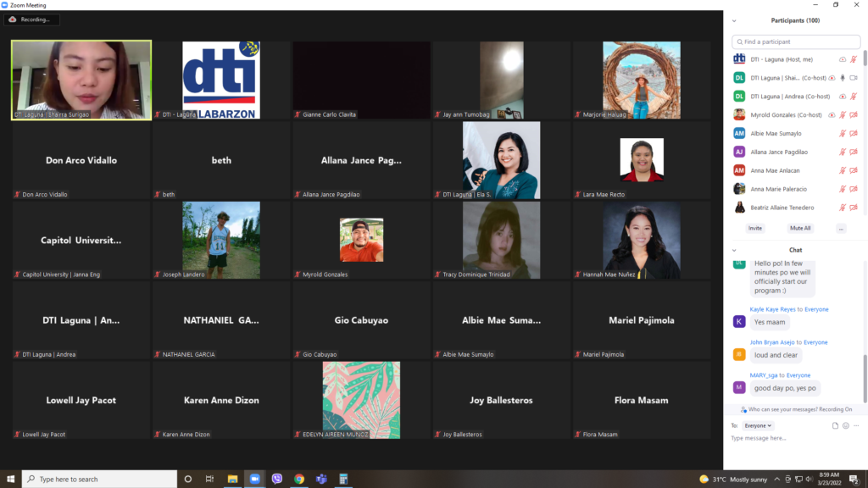Screen dimensions: 868x488
Task: Open the 'Everyone' recipient dropdown
Action: point(758,425)
